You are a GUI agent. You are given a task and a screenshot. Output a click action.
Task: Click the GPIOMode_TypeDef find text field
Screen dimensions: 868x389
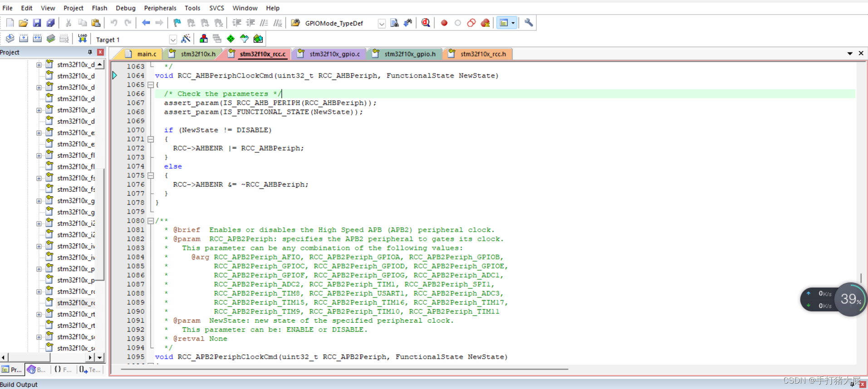pyautogui.click(x=340, y=23)
